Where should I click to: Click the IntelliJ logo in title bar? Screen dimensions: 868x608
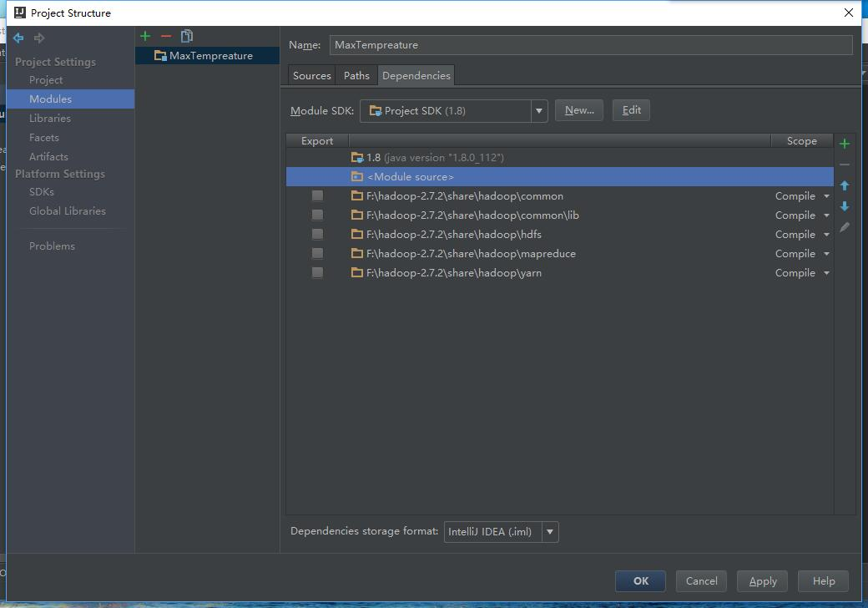pyautogui.click(x=20, y=13)
